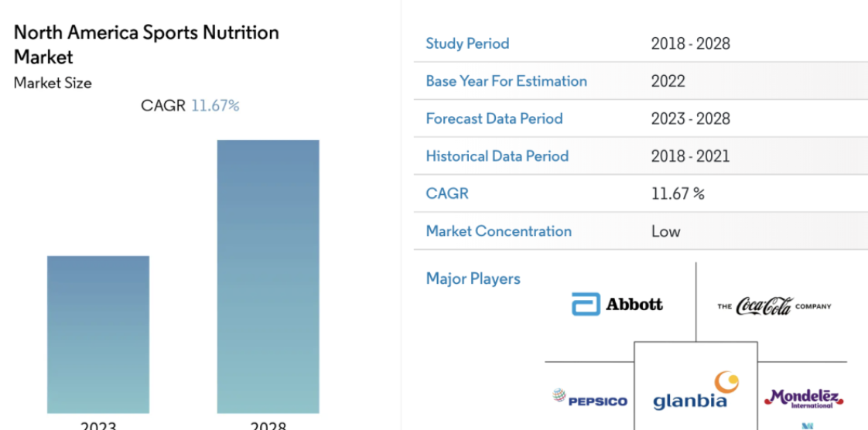This screenshot has height=430, width=868.
Task: Click the CAGR 11.67% value above chart
Action: click(x=190, y=105)
